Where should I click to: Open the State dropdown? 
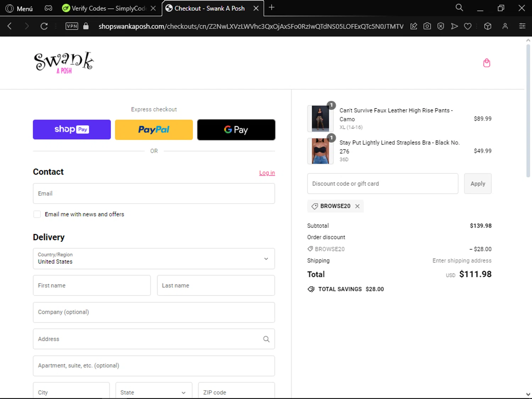(x=154, y=391)
